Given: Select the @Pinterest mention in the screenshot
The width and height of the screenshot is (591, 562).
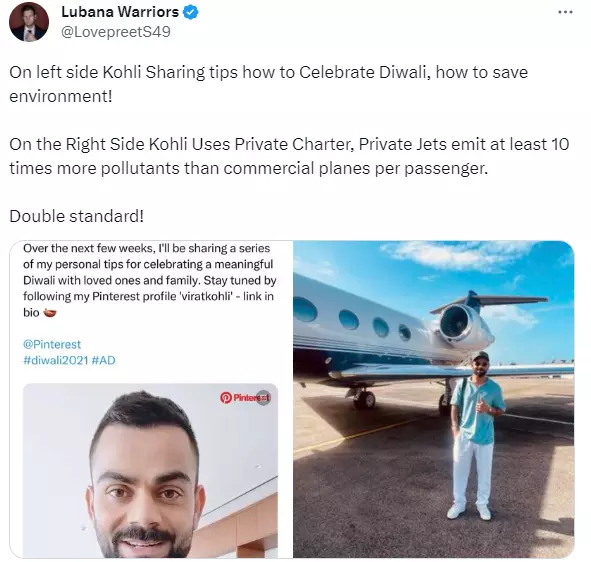Looking at the screenshot, I should (x=52, y=344).
